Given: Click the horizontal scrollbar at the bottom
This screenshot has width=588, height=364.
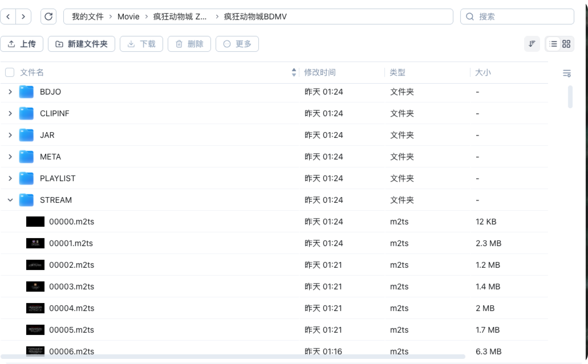Looking at the screenshot, I should (x=233, y=357).
